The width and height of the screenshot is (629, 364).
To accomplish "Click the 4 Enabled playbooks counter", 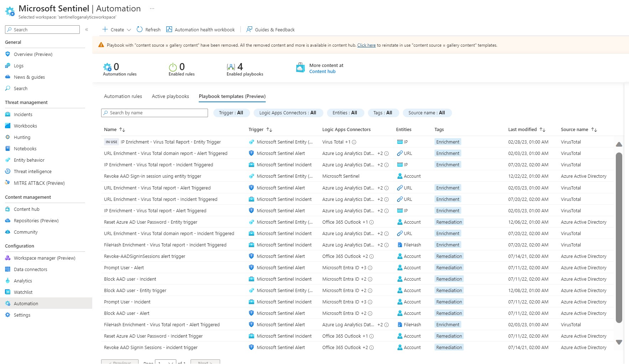I will [x=245, y=69].
